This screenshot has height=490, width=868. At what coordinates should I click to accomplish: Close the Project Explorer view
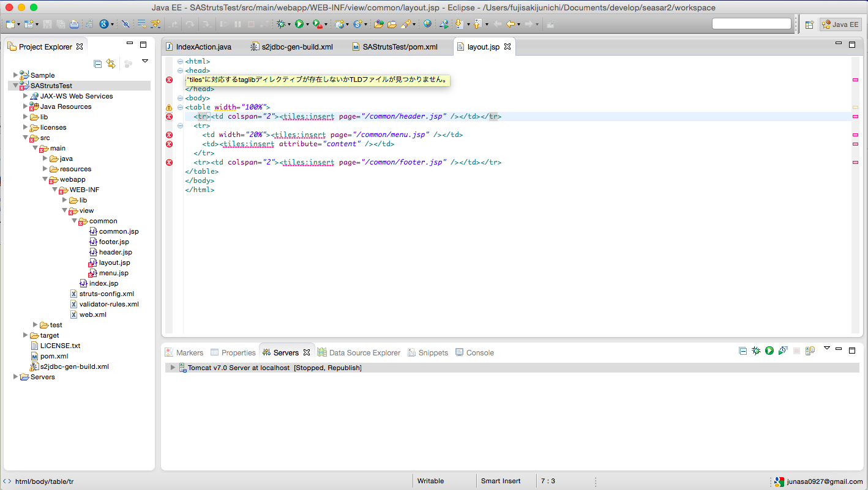(x=80, y=46)
